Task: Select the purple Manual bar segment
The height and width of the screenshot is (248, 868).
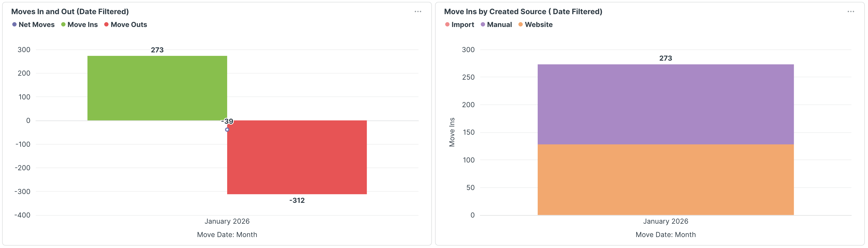Action: click(x=665, y=104)
